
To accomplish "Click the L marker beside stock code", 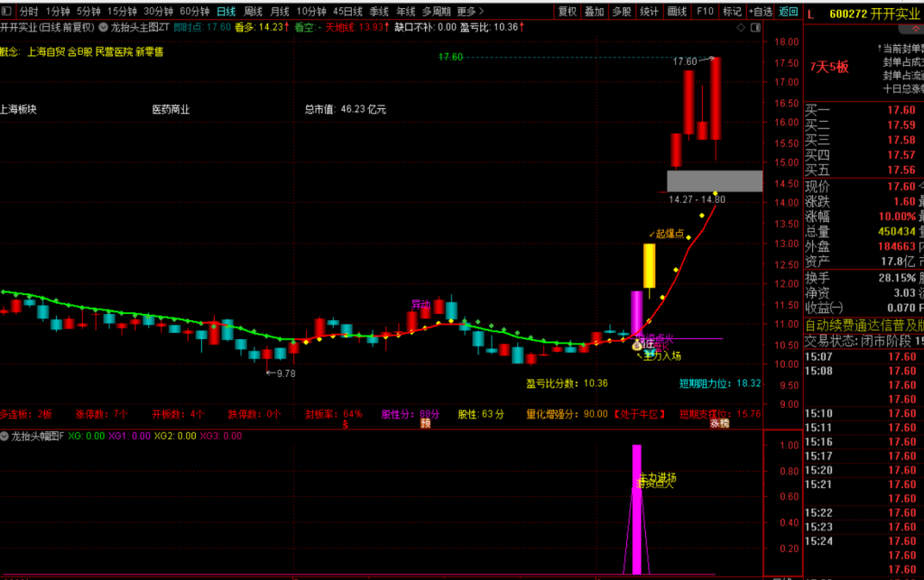I will (811, 14).
